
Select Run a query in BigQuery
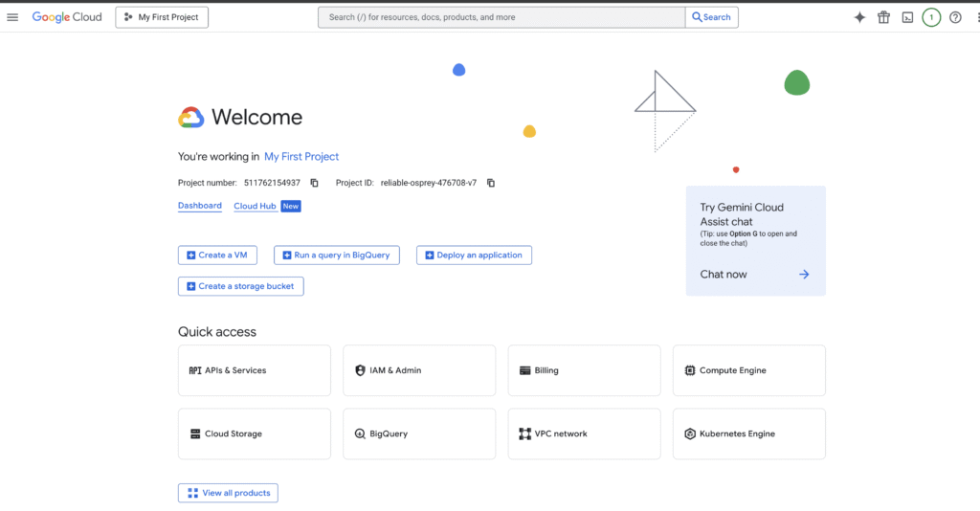click(337, 255)
